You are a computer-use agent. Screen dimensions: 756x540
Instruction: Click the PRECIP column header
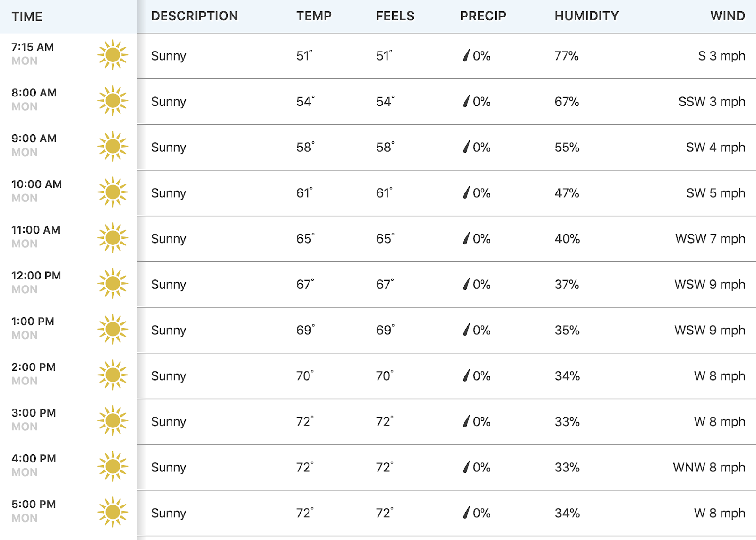[x=483, y=16]
